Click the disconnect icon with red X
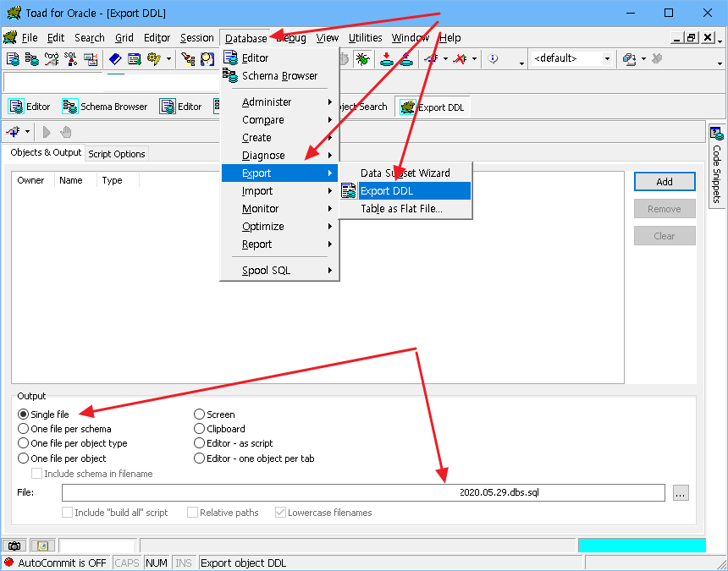Image resolution: width=728 pixels, height=571 pixels. [x=460, y=59]
